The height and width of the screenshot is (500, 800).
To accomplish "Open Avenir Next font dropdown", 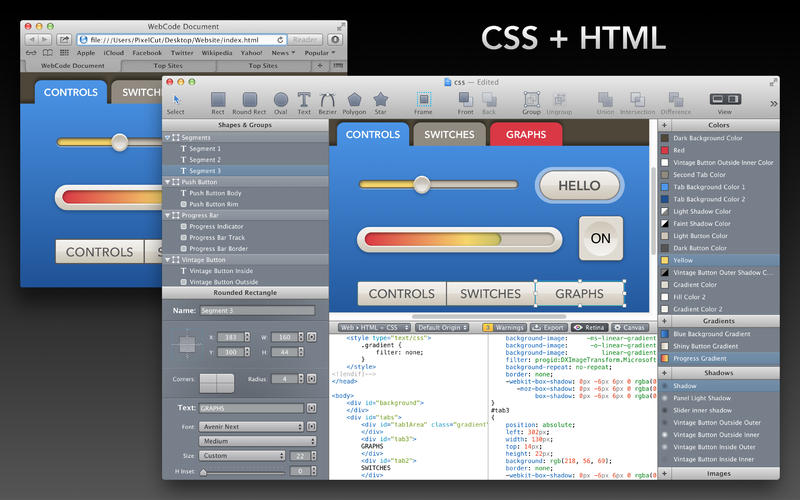I will [x=251, y=427].
